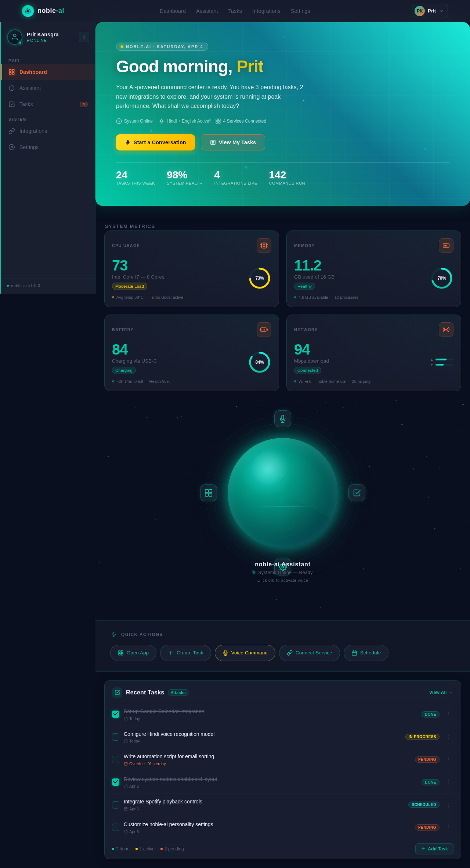Click the Network signal icon
The width and height of the screenshot is (470, 868).
(x=446, y=330)
